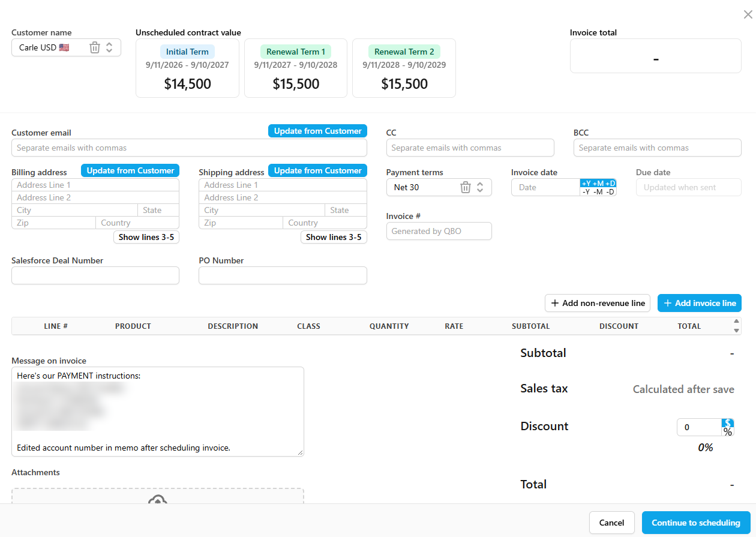The height and width of the screenshot is (537, 756).
Task: Show lines 3-5 of shipping address
Action: coord(334,237)
